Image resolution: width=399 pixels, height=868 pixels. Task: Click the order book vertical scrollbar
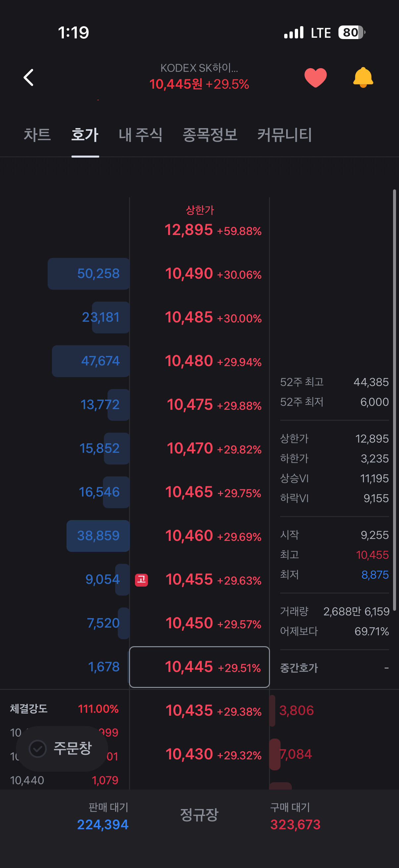coord(394,400)
